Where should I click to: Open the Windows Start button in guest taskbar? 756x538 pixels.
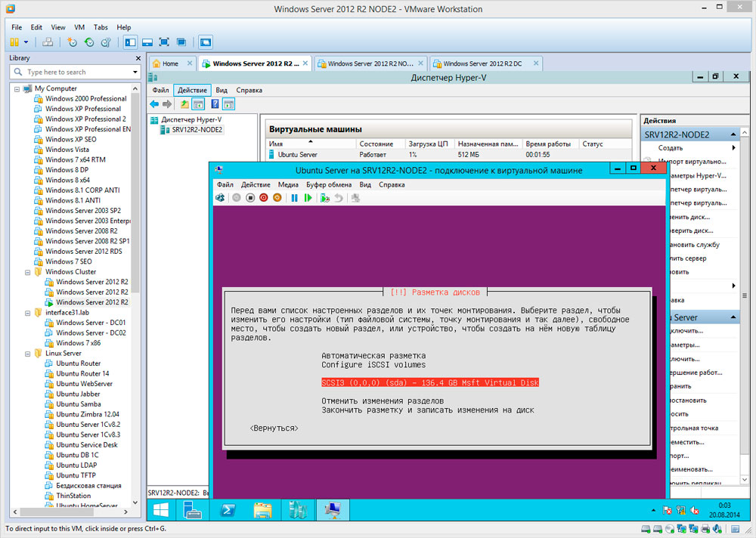(x=161, y=510)
